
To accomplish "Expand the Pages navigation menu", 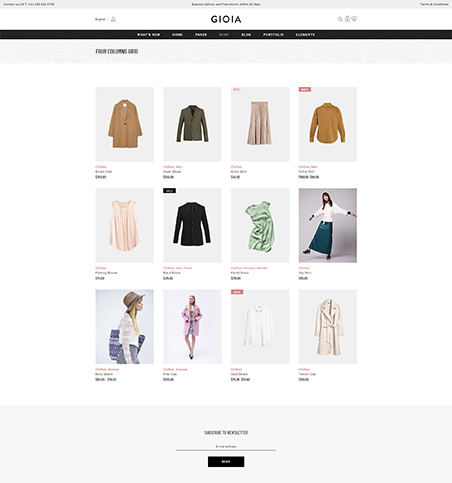I will coord(201,34).
